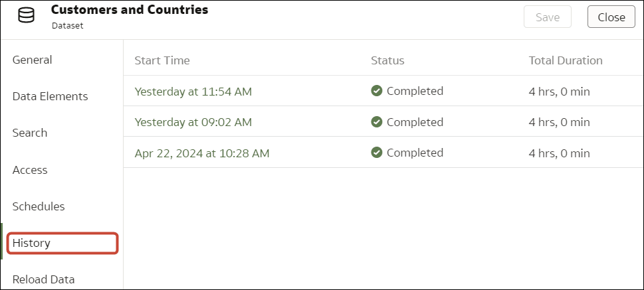Click the Completed checkmark icon for Apr 22, 2024
644x290 pixels.
click(x=377, y=153)
